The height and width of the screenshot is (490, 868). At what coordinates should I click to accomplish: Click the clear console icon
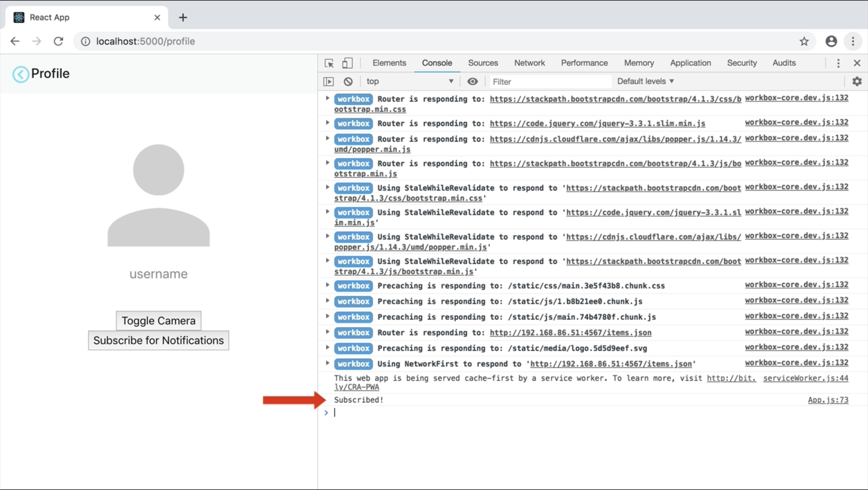pyautogui.click(x=348, y=82)
